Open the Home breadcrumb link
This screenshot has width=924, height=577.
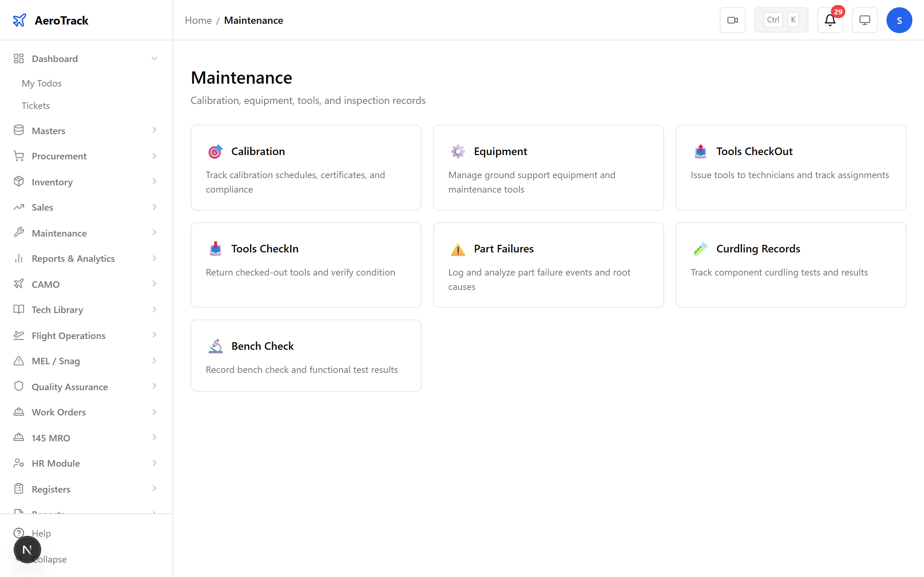[x=198, y=20]
